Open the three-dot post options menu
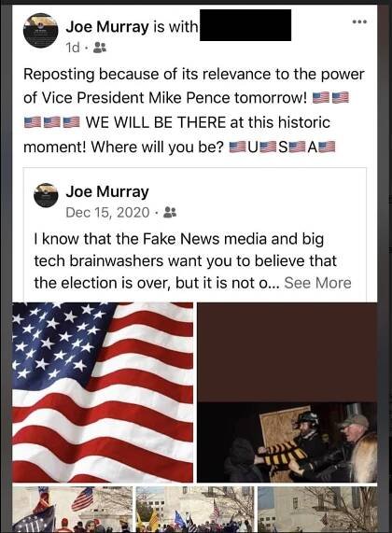Viewport: 392px width, 533px height. point(359,22)
